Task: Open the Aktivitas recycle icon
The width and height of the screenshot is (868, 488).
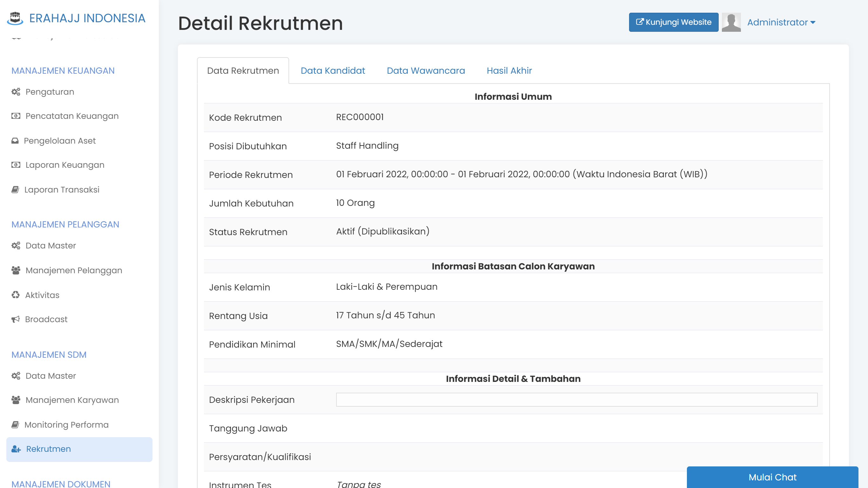Action: (16, 295)
